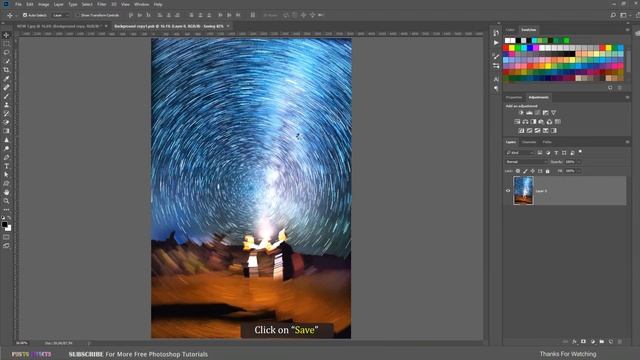640x360 pixels.
Task: Select the Clone Stamp tool
Action: click(6, 105)
